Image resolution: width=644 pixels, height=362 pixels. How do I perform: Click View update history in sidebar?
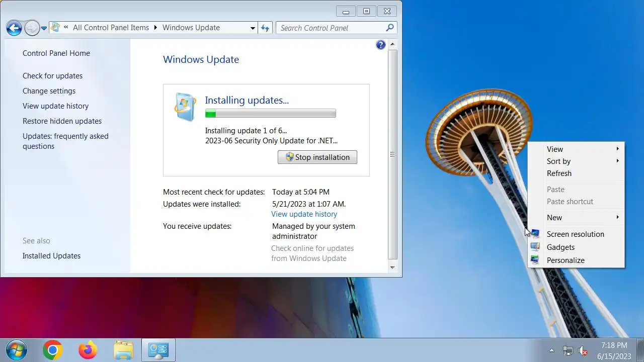pos(55,106)
